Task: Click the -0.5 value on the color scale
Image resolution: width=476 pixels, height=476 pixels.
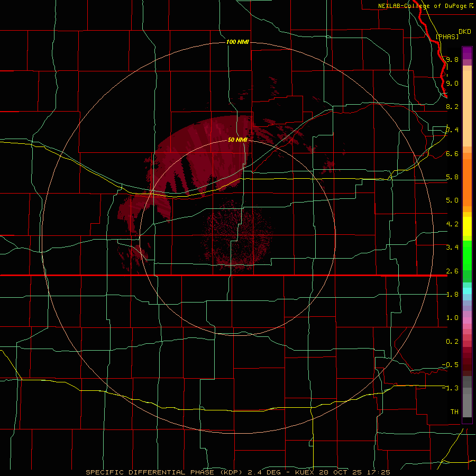Action: [x=450, y=365]
